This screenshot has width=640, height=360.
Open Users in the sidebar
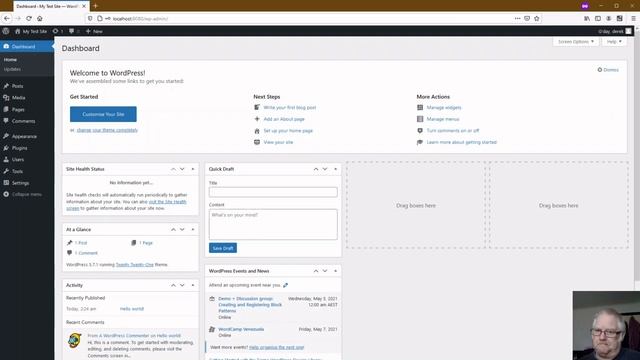(x=18, y=160)
